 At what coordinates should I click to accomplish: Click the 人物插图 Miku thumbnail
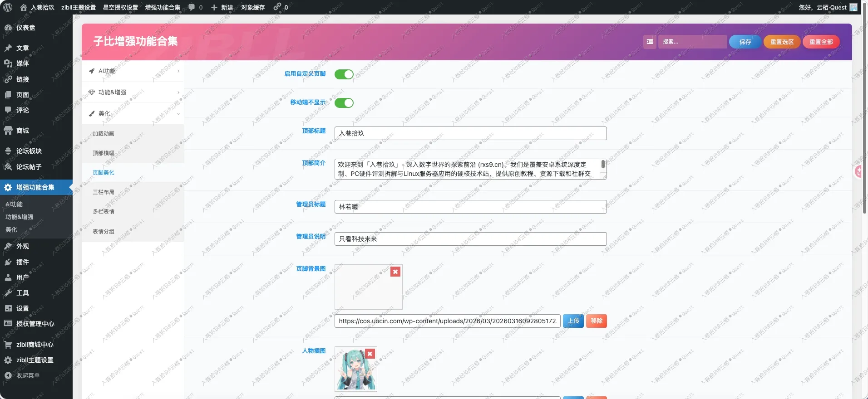tap(356, 369)
